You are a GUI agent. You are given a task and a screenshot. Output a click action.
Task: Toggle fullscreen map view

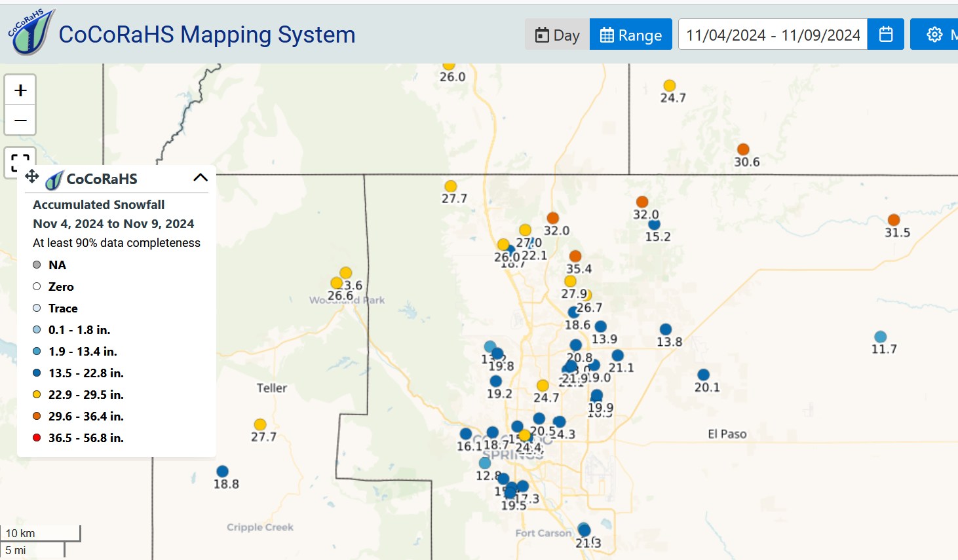20,162
